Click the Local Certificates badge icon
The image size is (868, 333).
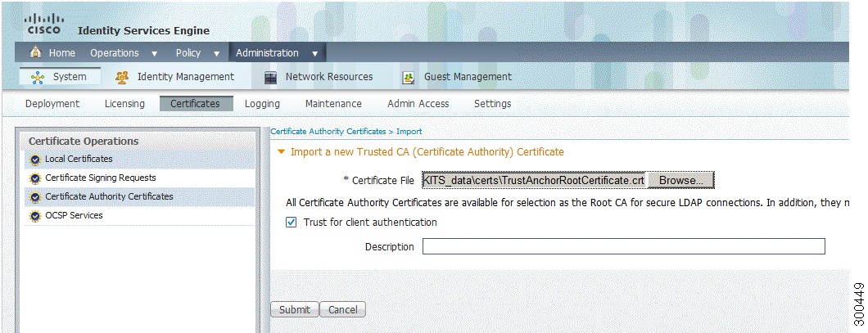[36, 160]
